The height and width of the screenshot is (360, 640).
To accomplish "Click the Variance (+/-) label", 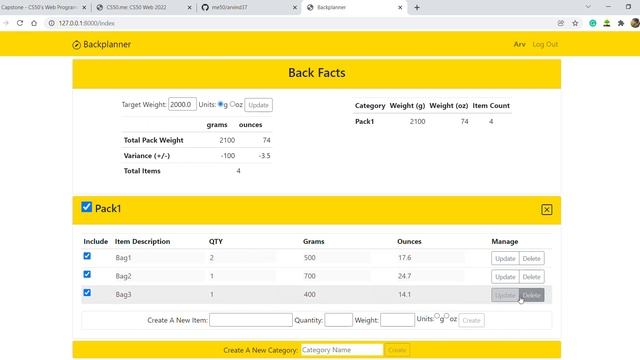I will click(x=147, y=156).
